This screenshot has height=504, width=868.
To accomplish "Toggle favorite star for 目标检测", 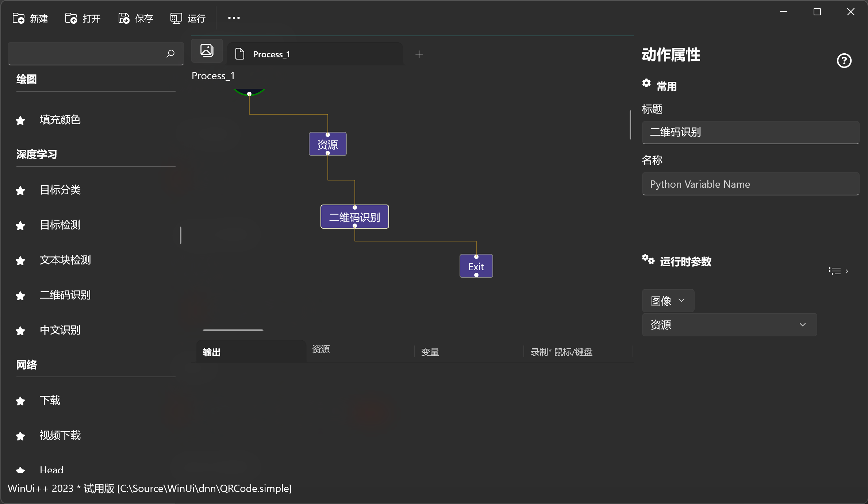I will (x=20, y=226).
